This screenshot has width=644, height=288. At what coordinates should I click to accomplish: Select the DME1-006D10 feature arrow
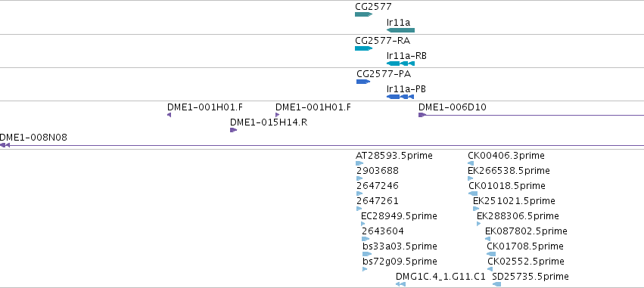422,115
